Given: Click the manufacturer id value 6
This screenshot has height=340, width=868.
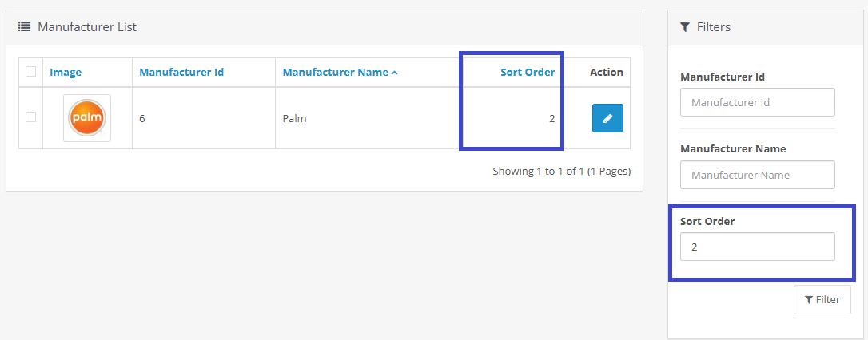Looking at the screenshot, I should point(142,119).
